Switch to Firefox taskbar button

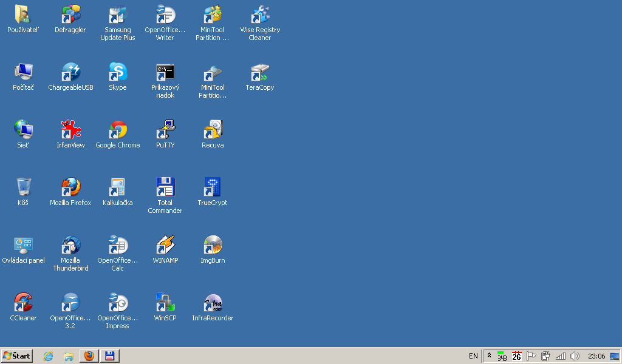click(89, 356)
